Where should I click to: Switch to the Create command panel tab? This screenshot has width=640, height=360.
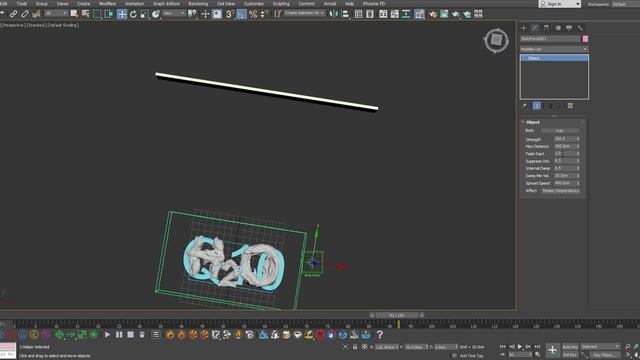point(524,28)
